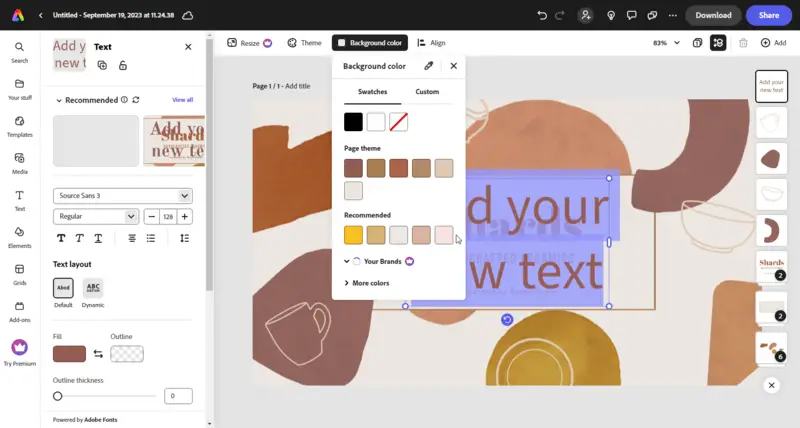The image size is (800, 428).
Task: Open Elements panel
Action: click(x=19, y=238)
